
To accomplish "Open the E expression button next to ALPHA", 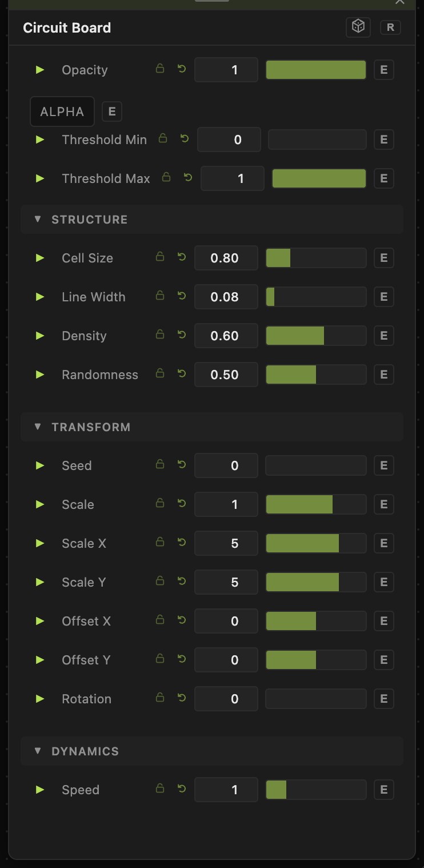I will point(112,112).
